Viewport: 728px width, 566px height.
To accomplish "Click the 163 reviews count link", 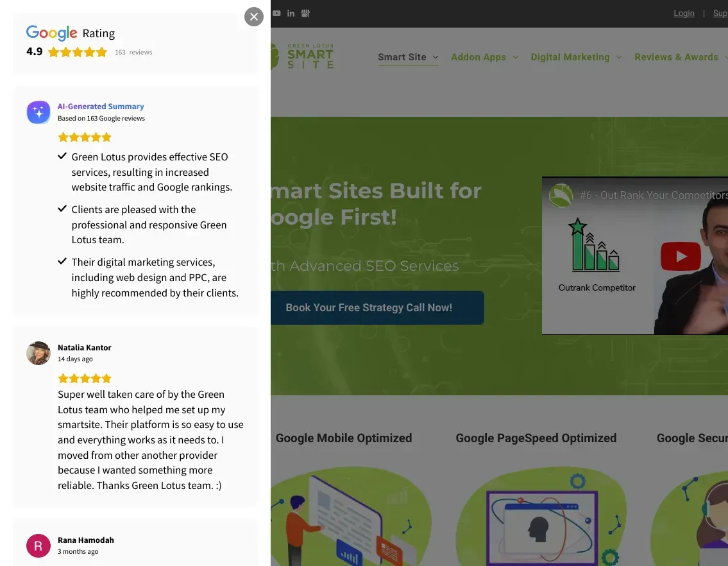I will (x=133, y=52).
